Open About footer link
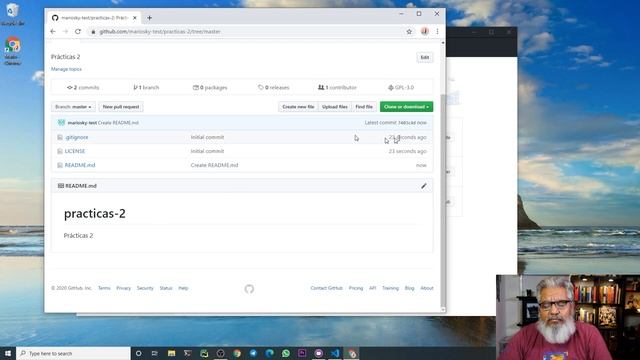 click(x=427, y=288)
